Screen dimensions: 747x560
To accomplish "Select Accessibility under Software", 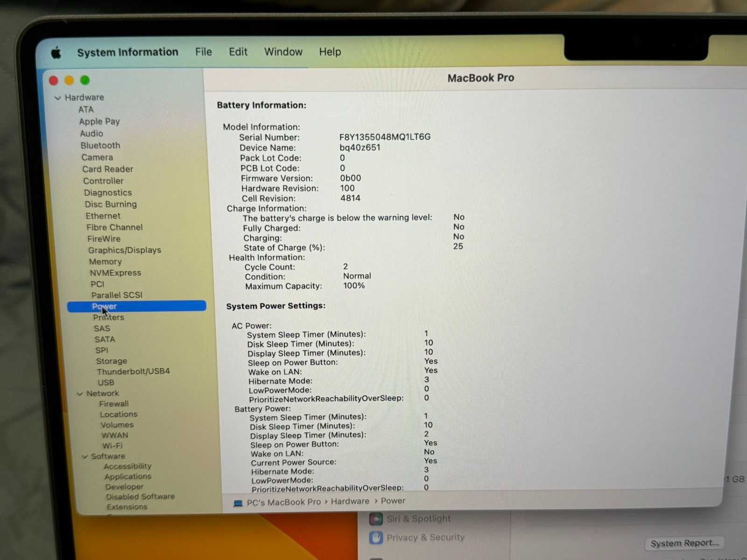I will click(127, 466).
